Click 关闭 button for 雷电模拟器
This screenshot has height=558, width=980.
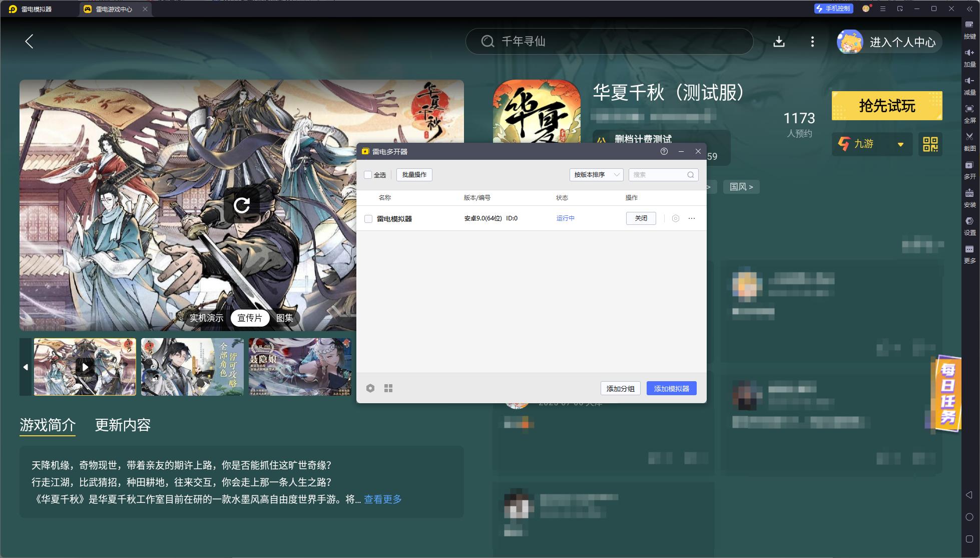pos(641,218)
